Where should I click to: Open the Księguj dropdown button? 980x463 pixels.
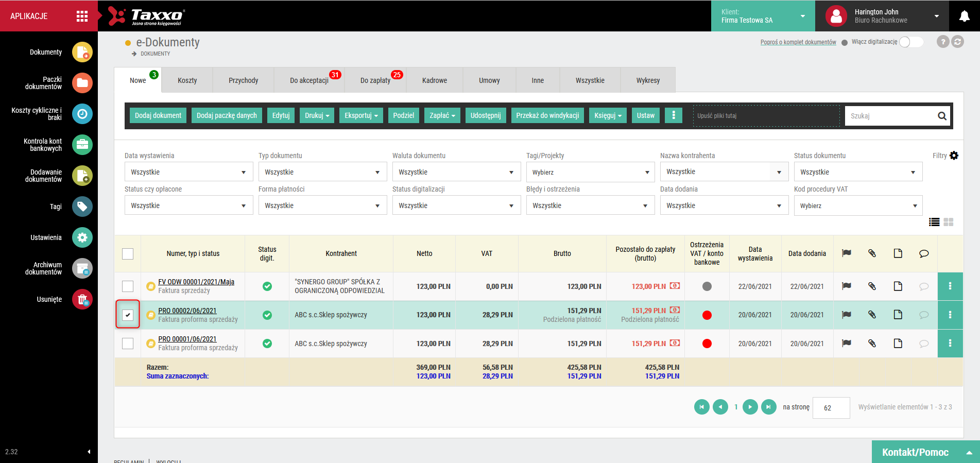click(608, 115)
